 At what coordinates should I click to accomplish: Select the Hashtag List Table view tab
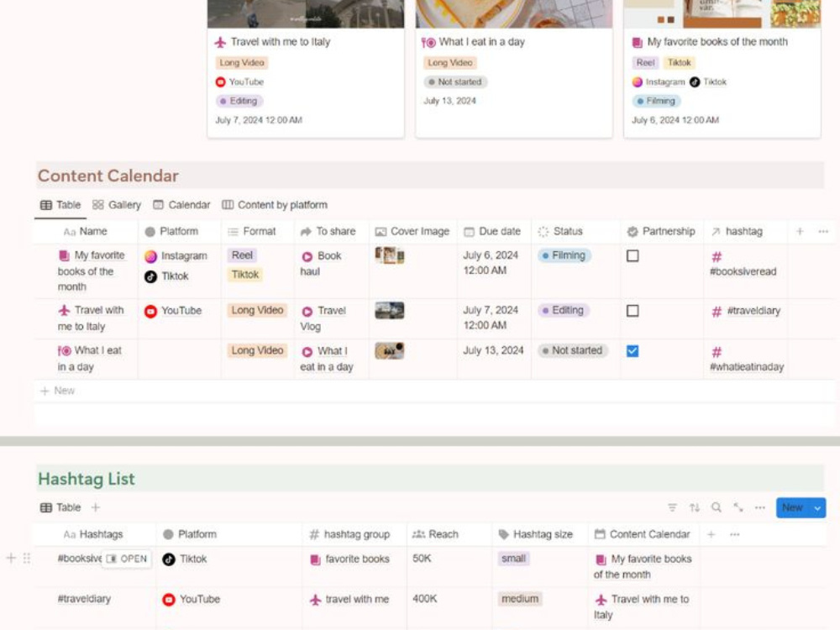click(x=60, y=507)
